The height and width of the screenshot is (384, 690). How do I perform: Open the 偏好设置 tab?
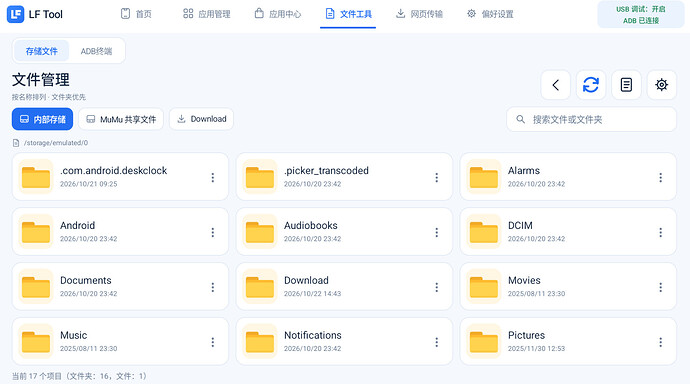(x=490, y=14)
